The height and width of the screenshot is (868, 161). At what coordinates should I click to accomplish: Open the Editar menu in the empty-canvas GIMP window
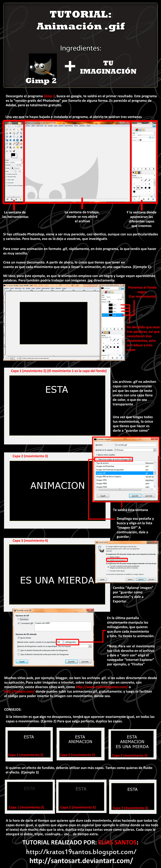pyautogui.click(x=33, y=126)
